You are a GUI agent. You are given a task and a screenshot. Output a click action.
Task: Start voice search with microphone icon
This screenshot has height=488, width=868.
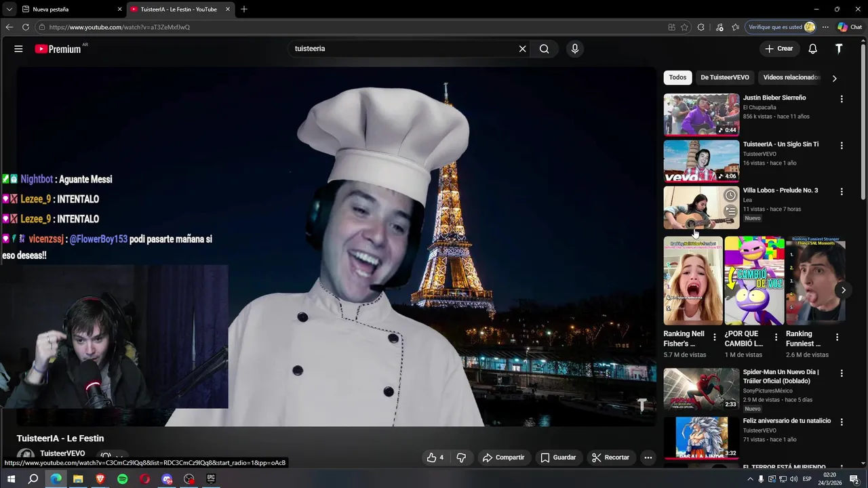point(575,49)
